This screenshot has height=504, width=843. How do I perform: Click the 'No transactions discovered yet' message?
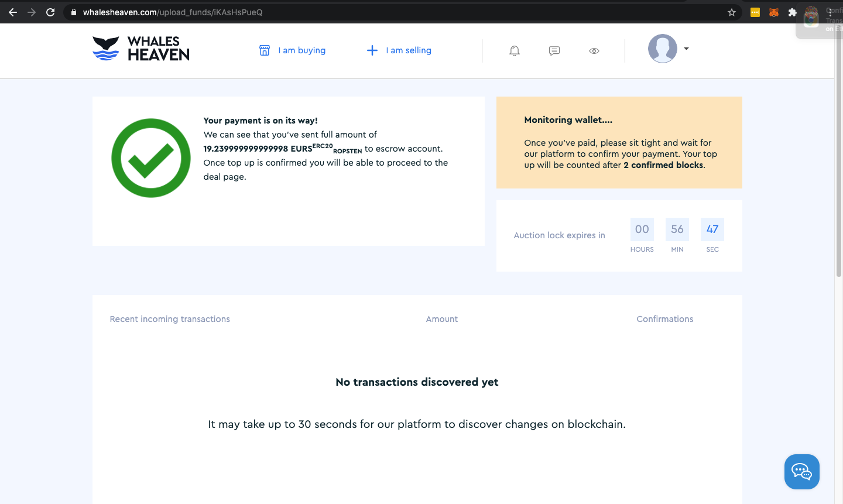[417, 382]
